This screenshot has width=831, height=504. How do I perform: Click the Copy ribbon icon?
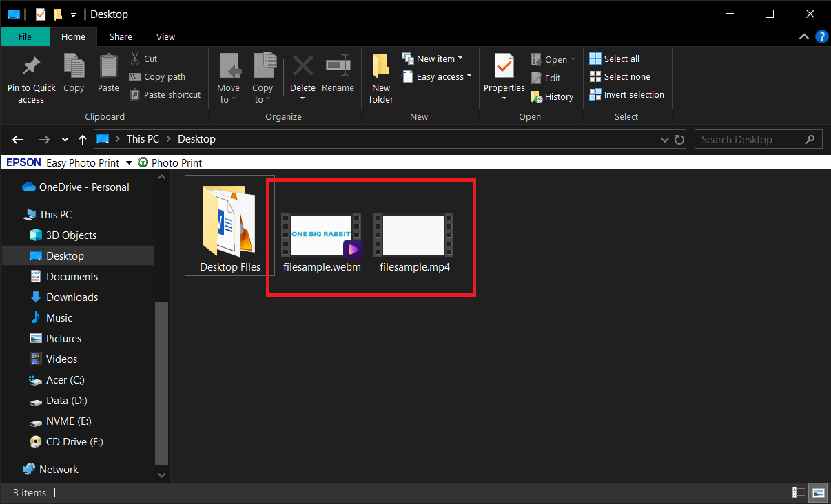[74, 67]
